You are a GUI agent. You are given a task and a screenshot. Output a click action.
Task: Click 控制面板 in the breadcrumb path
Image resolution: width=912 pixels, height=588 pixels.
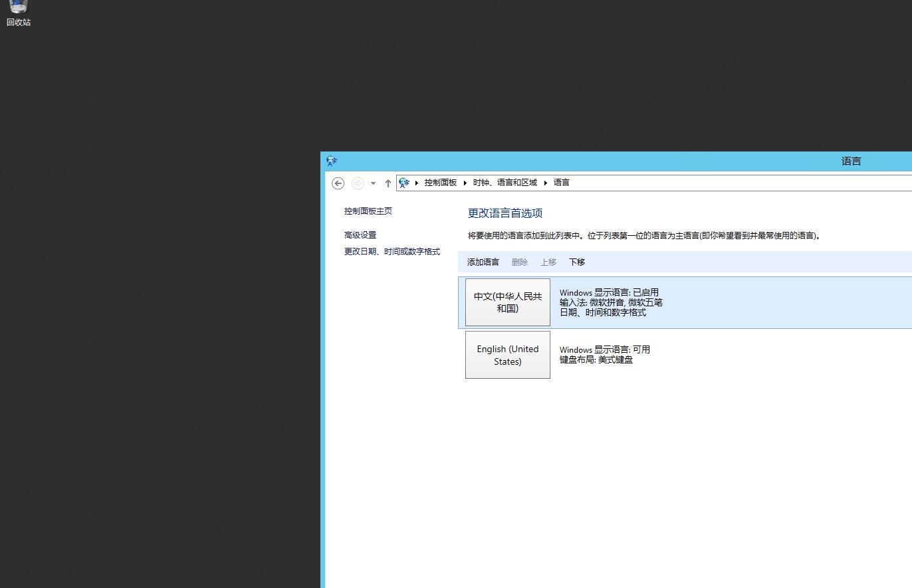441,183
